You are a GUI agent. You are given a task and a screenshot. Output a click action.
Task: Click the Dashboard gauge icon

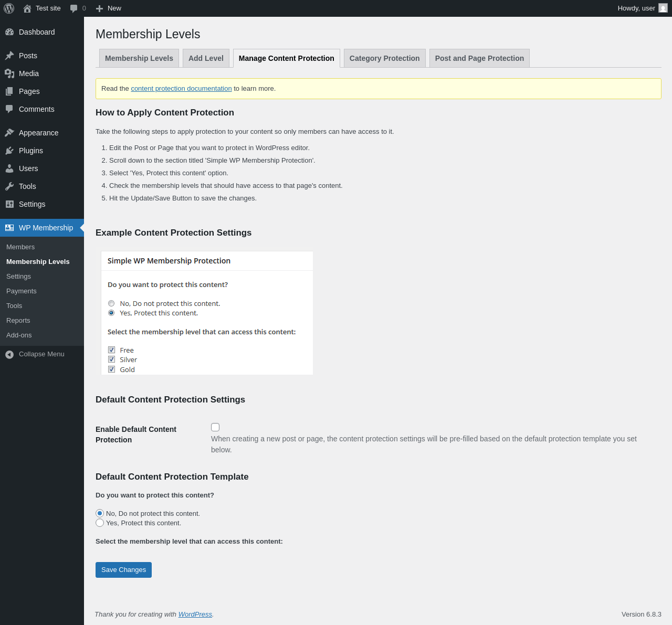(x=9, y=32)
